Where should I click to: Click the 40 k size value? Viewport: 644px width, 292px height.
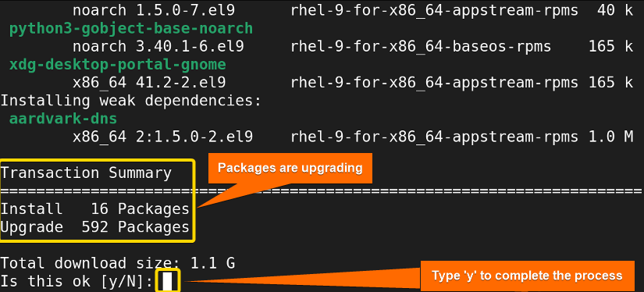coord(615,10)
